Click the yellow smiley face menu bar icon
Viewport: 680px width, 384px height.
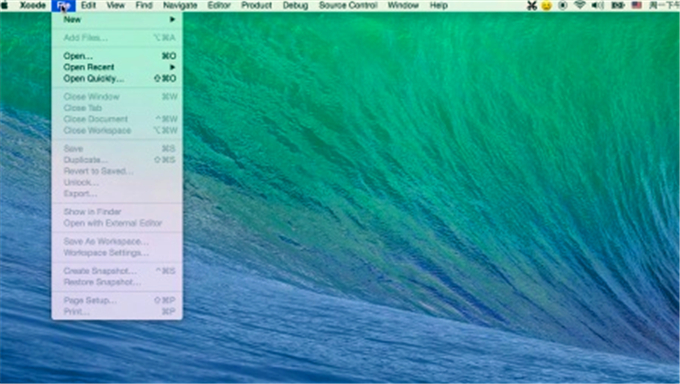pyautogui.click(x=547, y=6)
